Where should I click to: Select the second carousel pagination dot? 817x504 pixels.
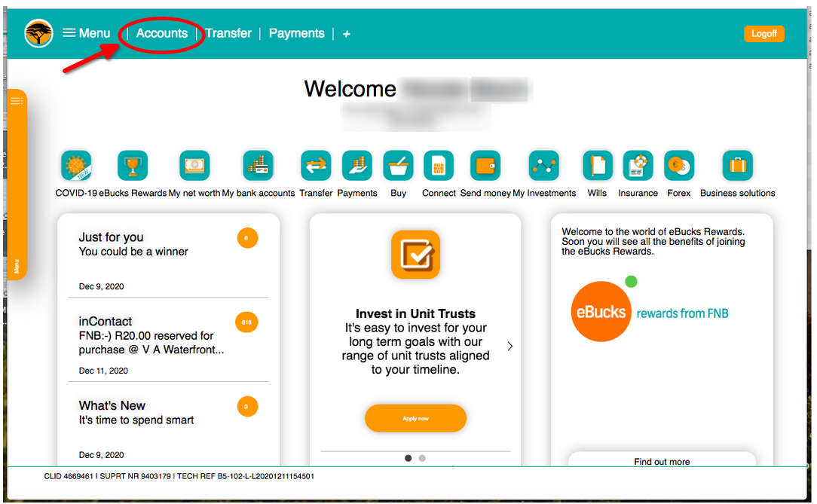pyautogui.click(x=422, y=458)
